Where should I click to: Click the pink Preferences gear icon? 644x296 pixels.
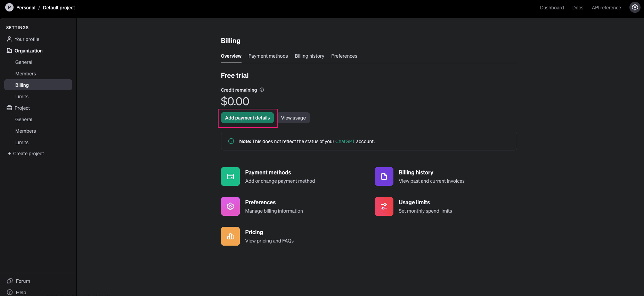pyautogui.click(x=230, y=206)
